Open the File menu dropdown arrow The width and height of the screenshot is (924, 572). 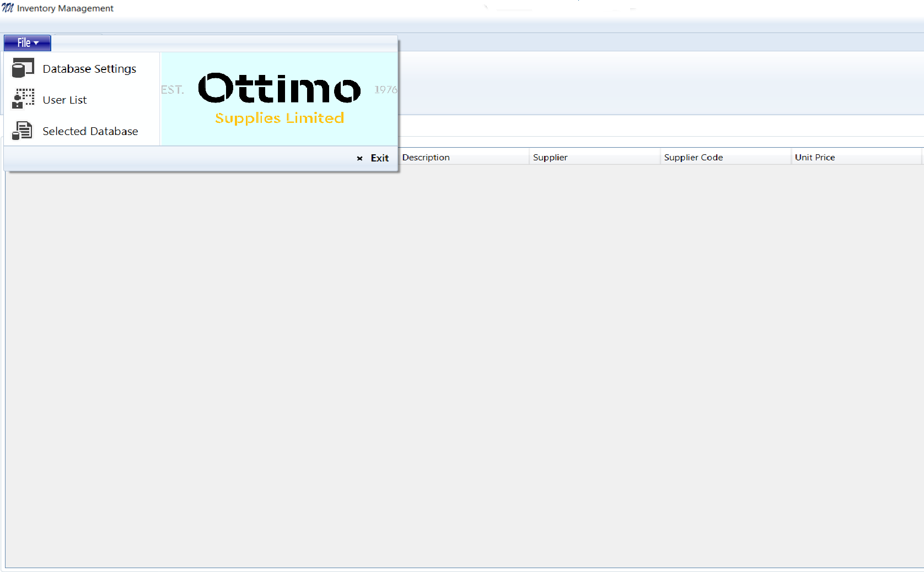pos(35,42)
